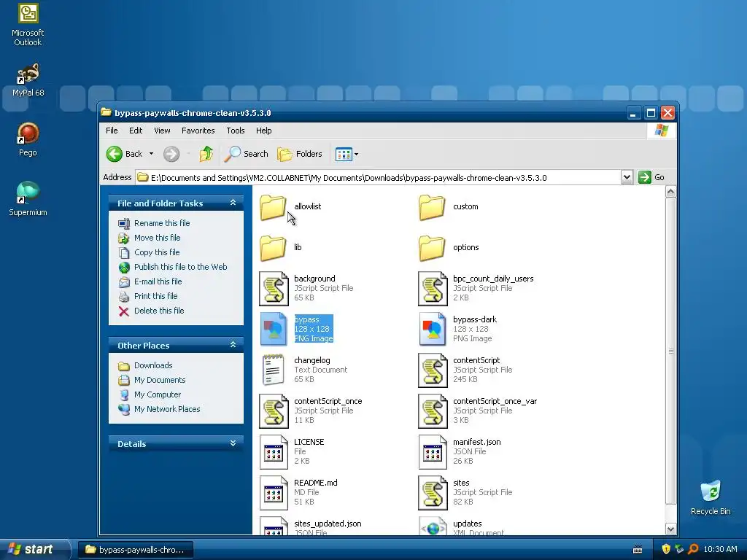Select the manifest.json file icon
The height and width of the screenshot is (560, 747).
433,452
